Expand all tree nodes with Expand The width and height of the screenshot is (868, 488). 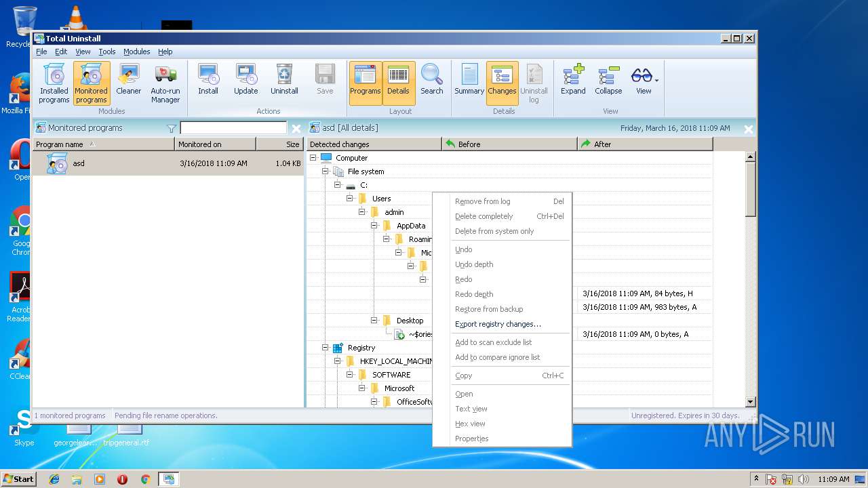[x=573, y=79]
